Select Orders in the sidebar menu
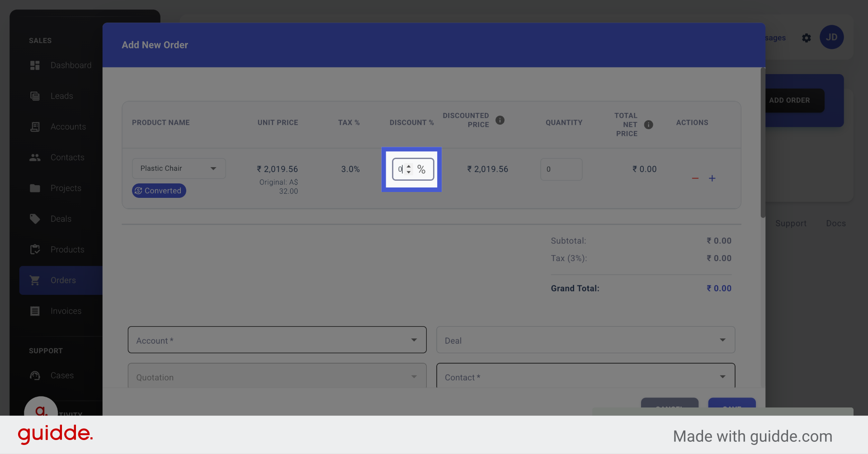Viewport: 868px width, 454px height. [x=63, y=280]
